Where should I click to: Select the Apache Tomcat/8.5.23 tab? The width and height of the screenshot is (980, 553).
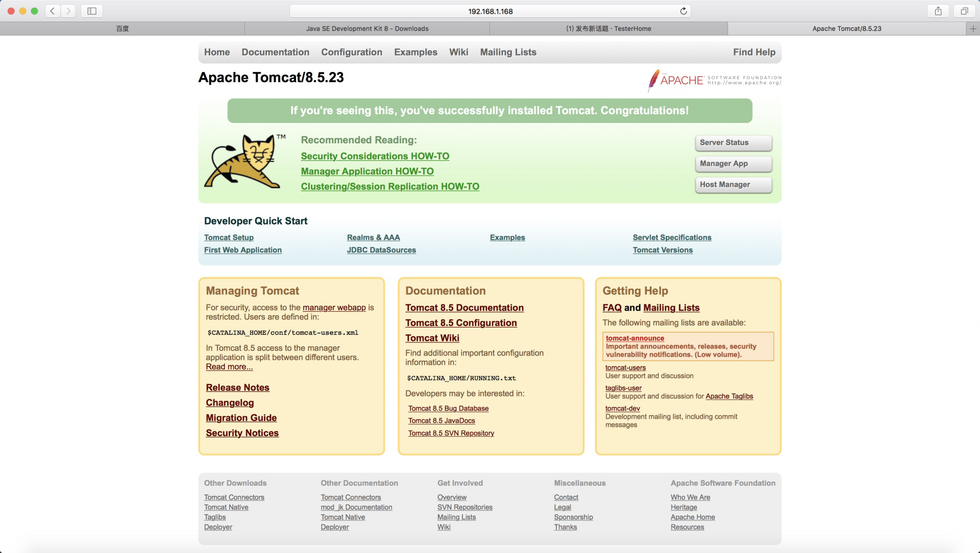pyautogui.click(x=847, y=29)
